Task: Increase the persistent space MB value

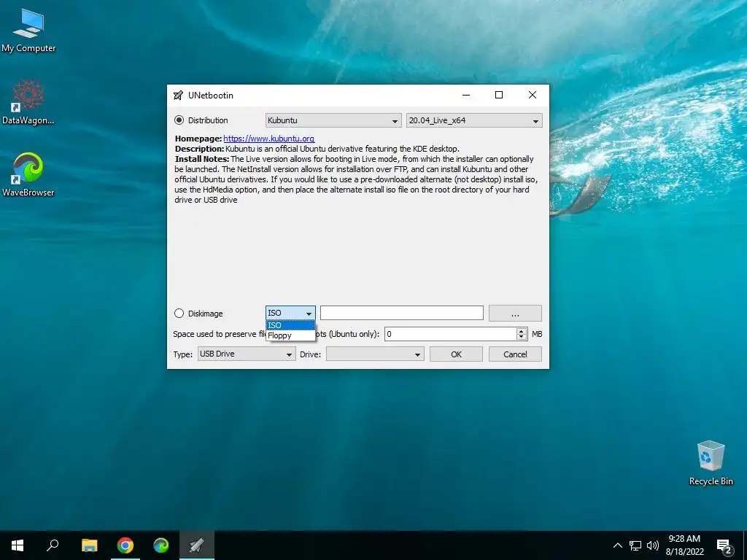Action: click(522, 330)
